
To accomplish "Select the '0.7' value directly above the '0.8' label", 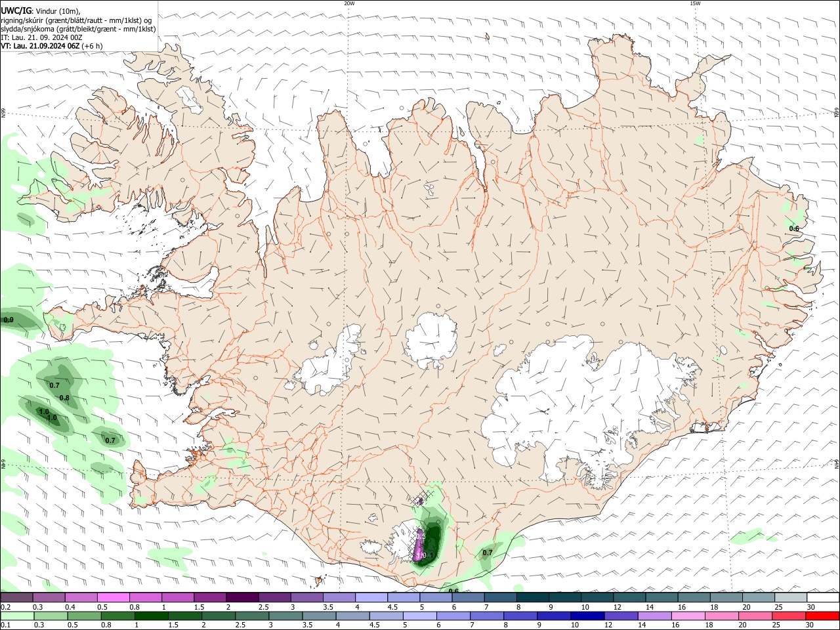I will click(x=54, y=386).
